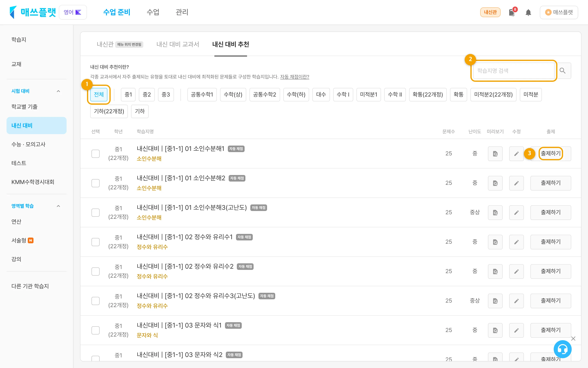
Task: Select checkbox for 소인수분해1 row
Action: (x=96, y=154)
